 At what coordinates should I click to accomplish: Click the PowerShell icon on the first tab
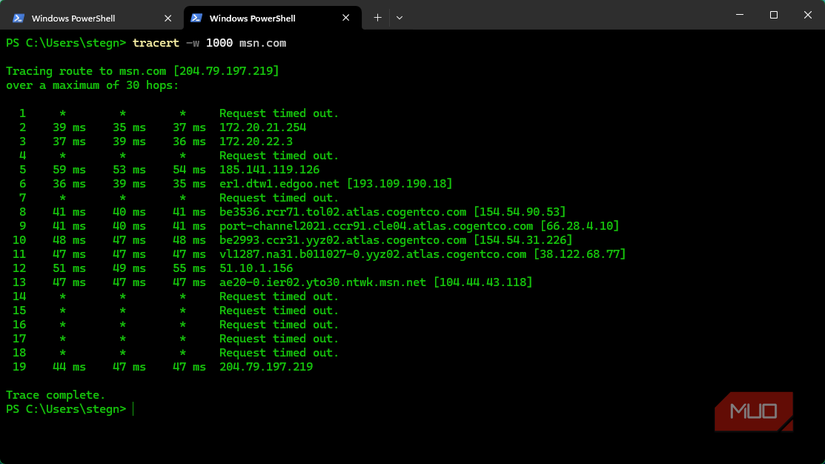tap(18, 18)
